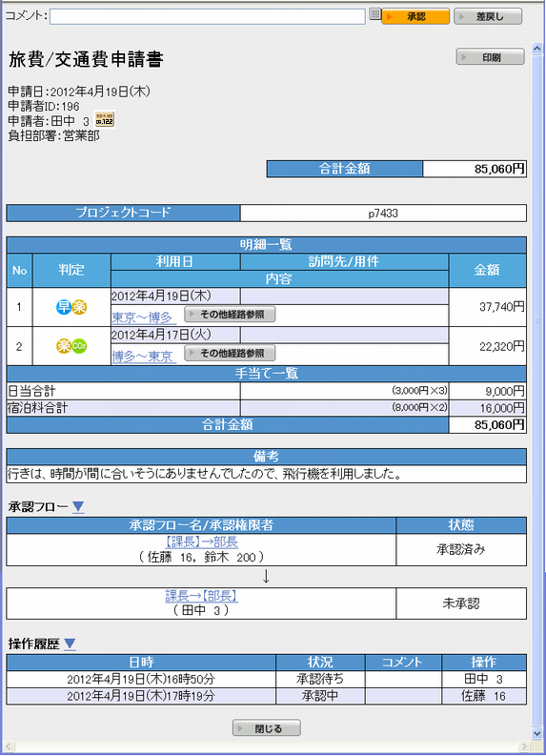Click その他経路参照 for row 1
The width and height of the screenshot is (546, 756).
tap(230, 315)
